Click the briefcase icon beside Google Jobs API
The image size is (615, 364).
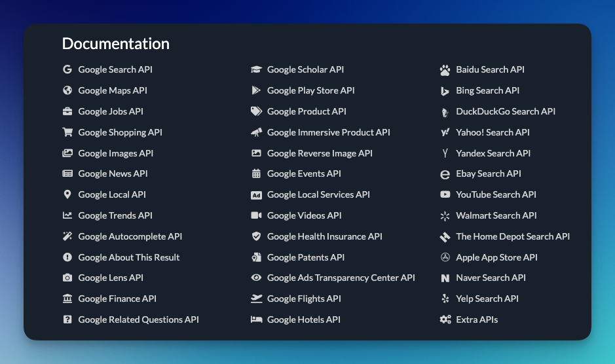coord(67,111)
